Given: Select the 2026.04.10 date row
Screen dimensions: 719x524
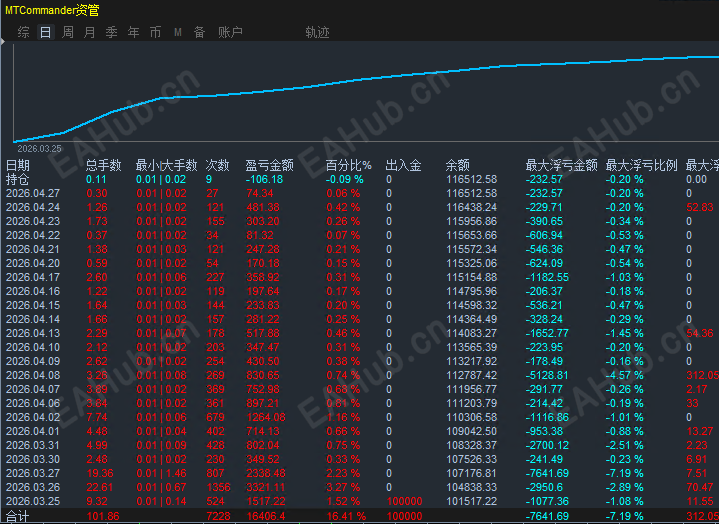Looking at the screenshot, I should tap(360, 347).
